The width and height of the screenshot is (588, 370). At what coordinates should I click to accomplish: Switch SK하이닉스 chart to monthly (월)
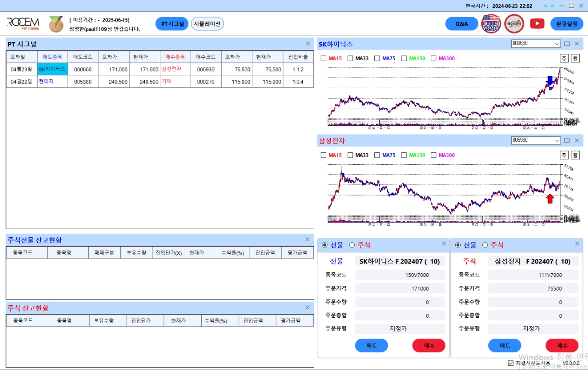(x=575, y=58)
